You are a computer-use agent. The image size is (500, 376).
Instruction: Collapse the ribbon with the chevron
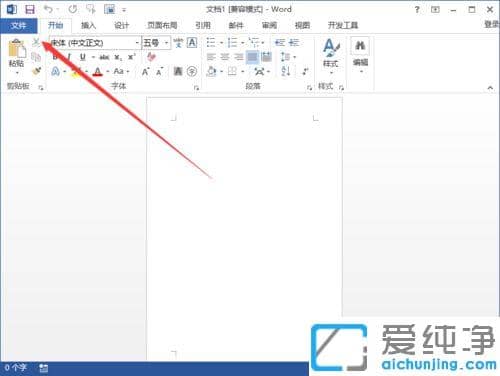pyautogui.click(x=490, y=88)
